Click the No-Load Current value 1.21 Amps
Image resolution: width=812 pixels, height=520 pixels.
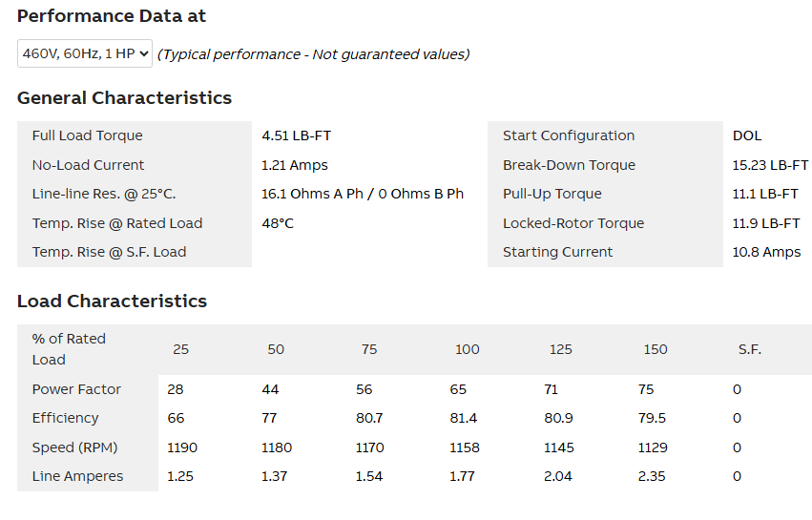(294, 165)
